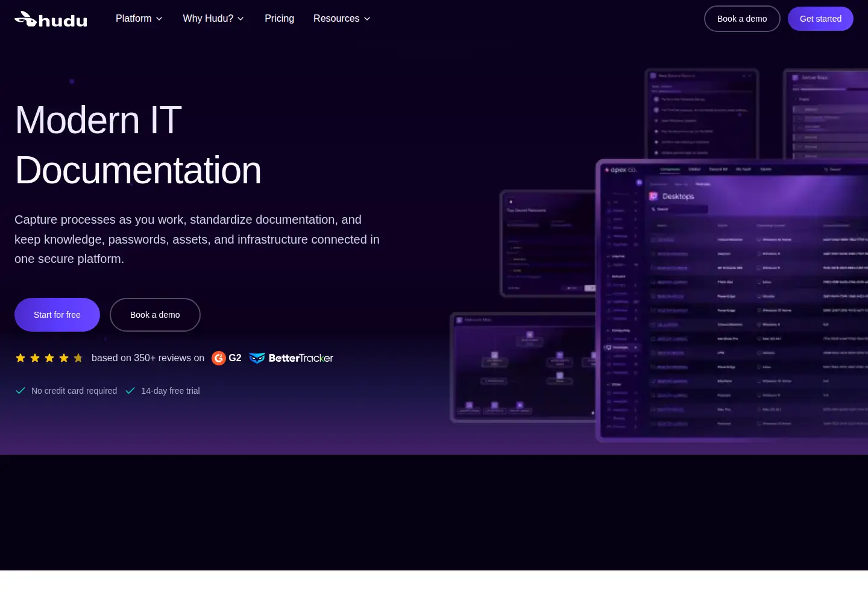Click the 'Desktops' title in the product preview
Image resolution: width=868 pixels, height=603 pixels.
tap(678, 197)
